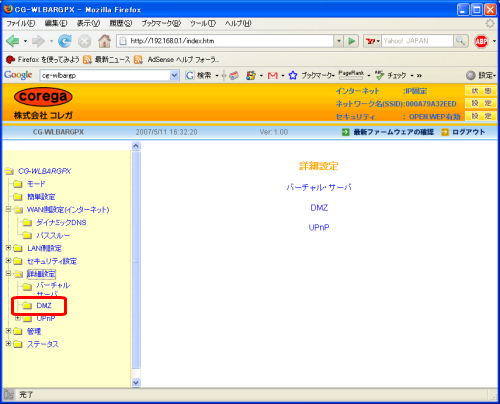
Task: Go to the home page icon
Action: (x=104, y=41)
